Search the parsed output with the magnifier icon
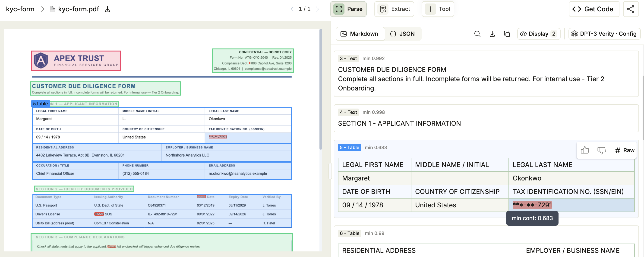644x257 pixels. [x=477, y=34]
